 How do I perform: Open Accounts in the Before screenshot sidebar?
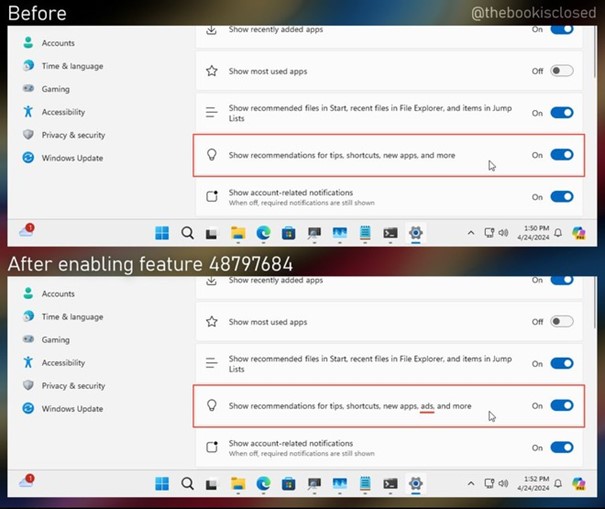(49, 43)
